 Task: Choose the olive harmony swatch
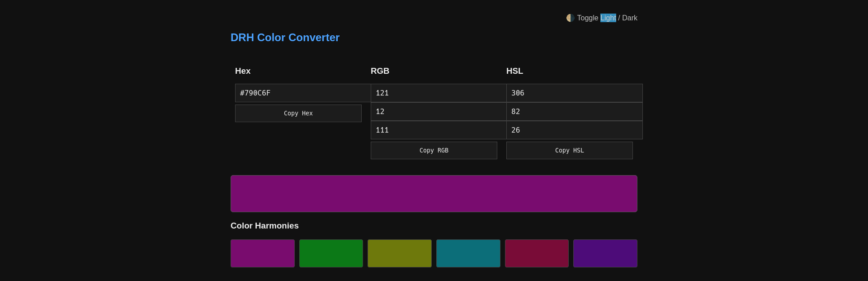click(399, 253)
